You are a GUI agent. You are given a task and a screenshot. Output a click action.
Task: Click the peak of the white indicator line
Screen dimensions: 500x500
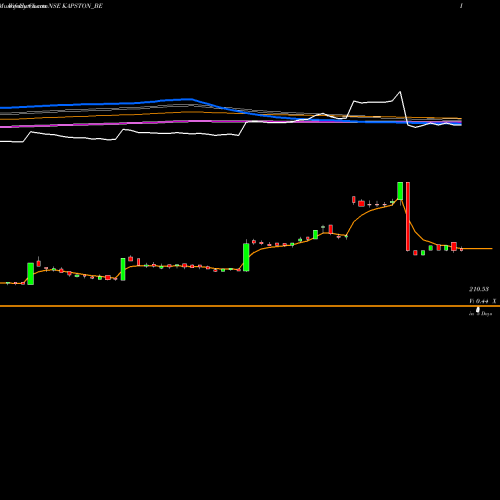[x=400, y=92]
